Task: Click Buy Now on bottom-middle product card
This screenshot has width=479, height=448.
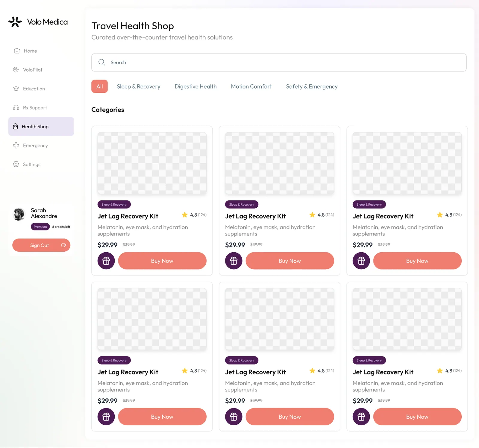Action: pyautogui.click(x=290, y=417)
